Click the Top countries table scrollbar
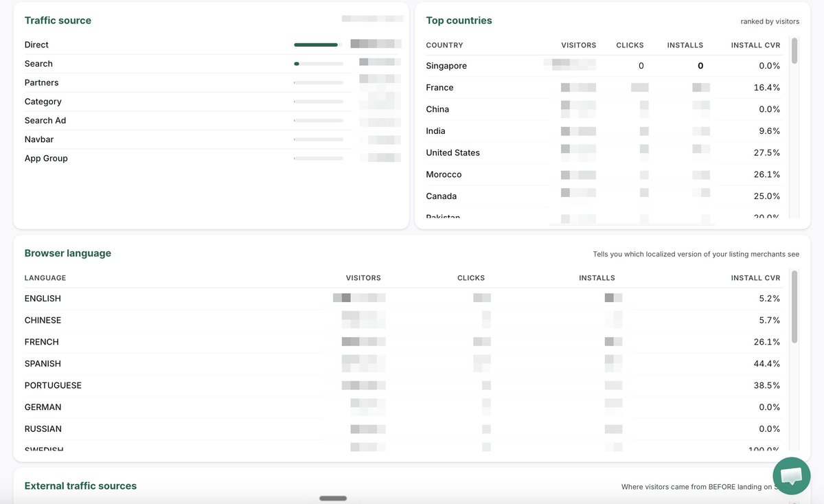824x504 pixels. [794, 51]
